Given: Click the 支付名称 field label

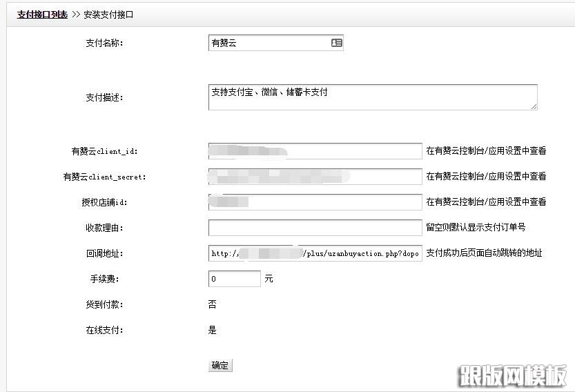Looking at the screenshot, I should [x=104, y=43].
